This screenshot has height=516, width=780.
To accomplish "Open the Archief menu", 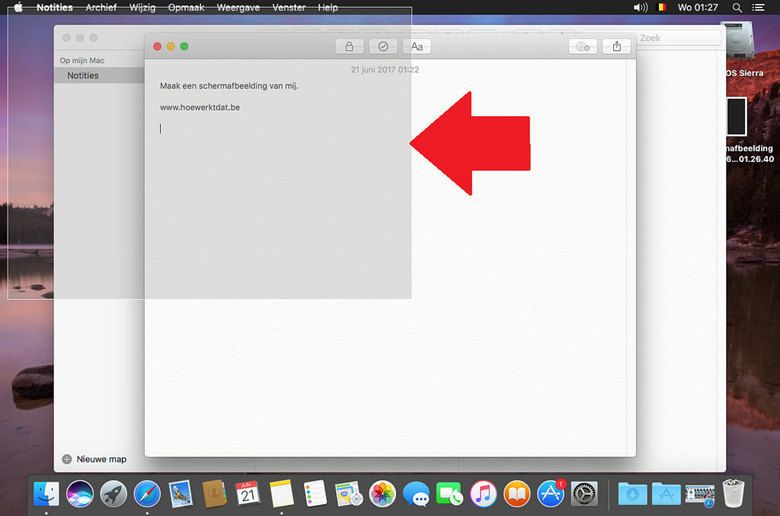I will coord(101,7).
